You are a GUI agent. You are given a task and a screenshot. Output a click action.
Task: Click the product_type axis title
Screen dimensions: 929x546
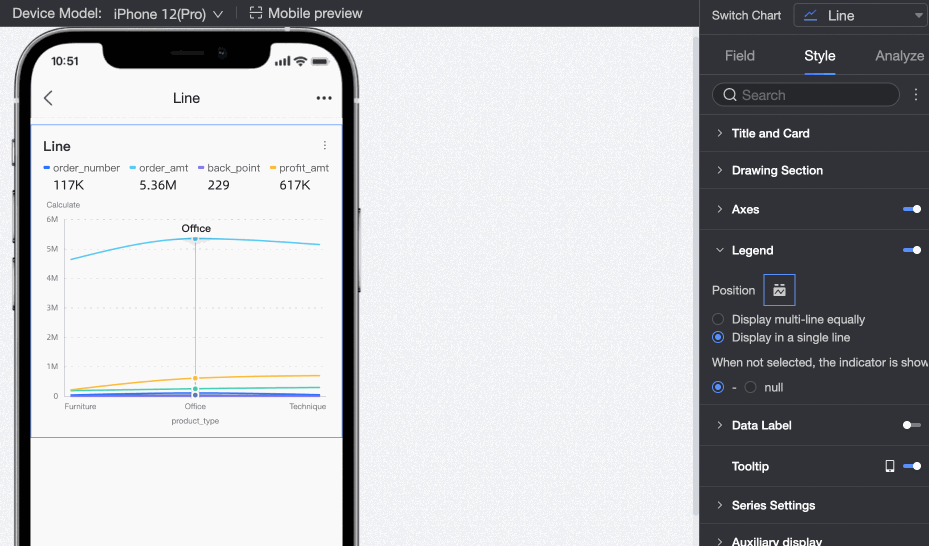click(195, 421)
